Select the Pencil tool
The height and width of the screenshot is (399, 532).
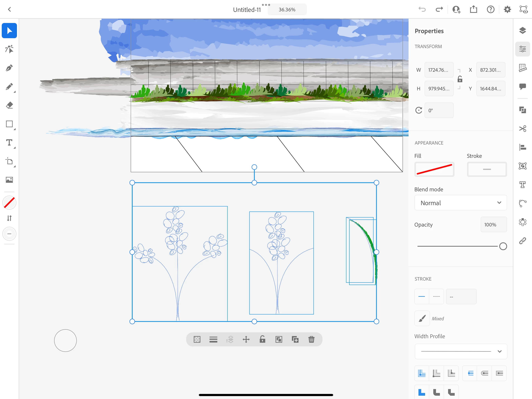coord(9,87)
